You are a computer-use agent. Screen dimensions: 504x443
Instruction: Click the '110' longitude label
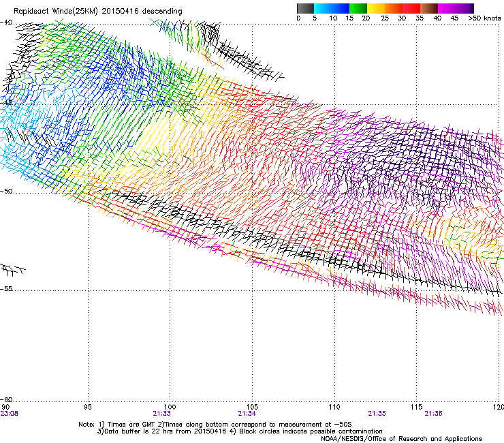pos(334,408)
